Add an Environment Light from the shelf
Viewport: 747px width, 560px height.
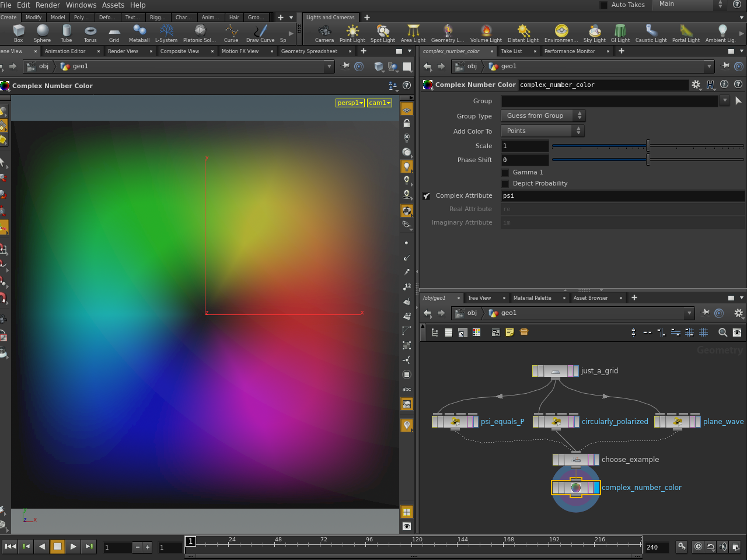(x=561, y=33)
